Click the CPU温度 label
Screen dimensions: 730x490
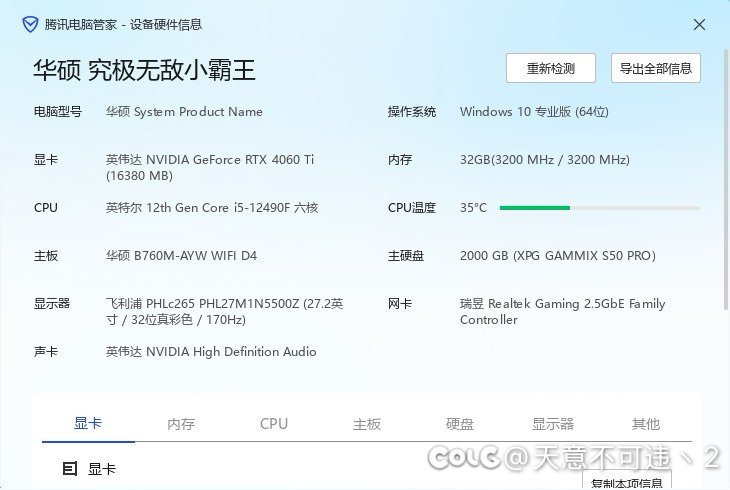point(412,208)
